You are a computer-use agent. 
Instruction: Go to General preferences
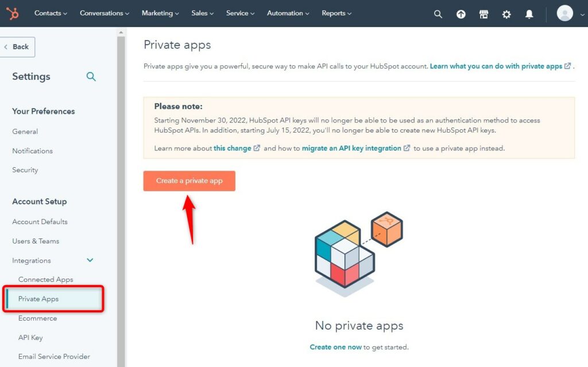[25, 132]
